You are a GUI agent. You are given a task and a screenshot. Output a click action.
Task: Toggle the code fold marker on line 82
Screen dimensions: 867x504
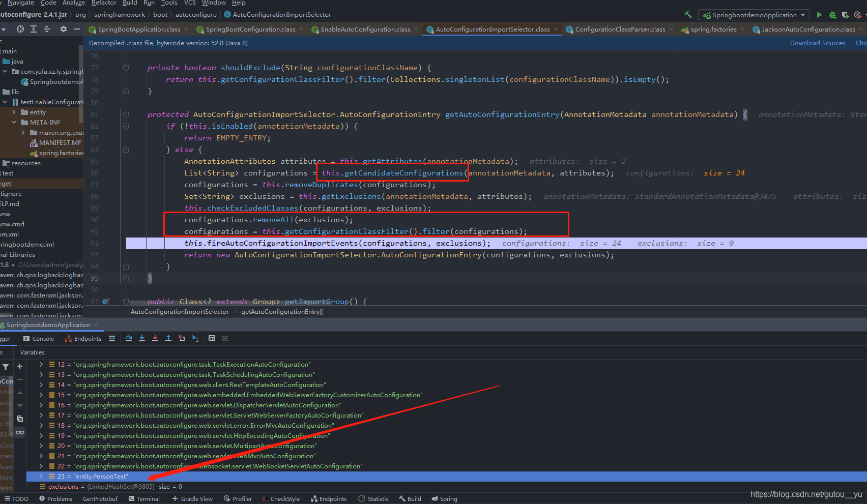tap(126, 126)
